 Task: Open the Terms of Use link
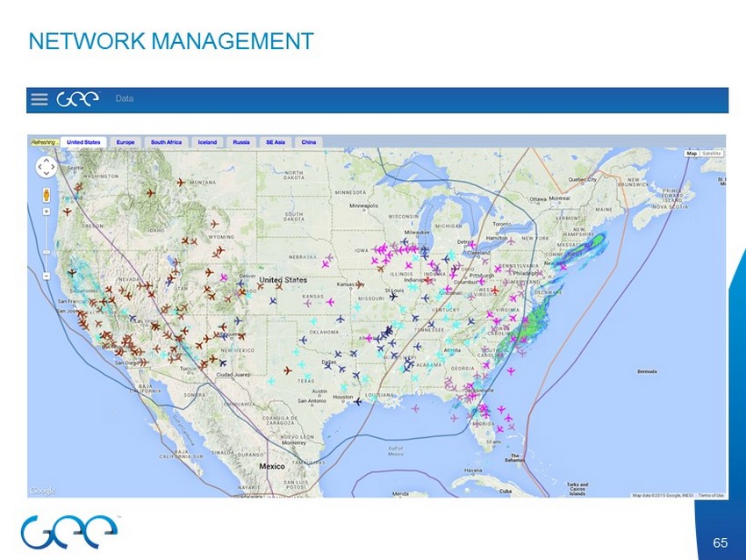(711, 495)
